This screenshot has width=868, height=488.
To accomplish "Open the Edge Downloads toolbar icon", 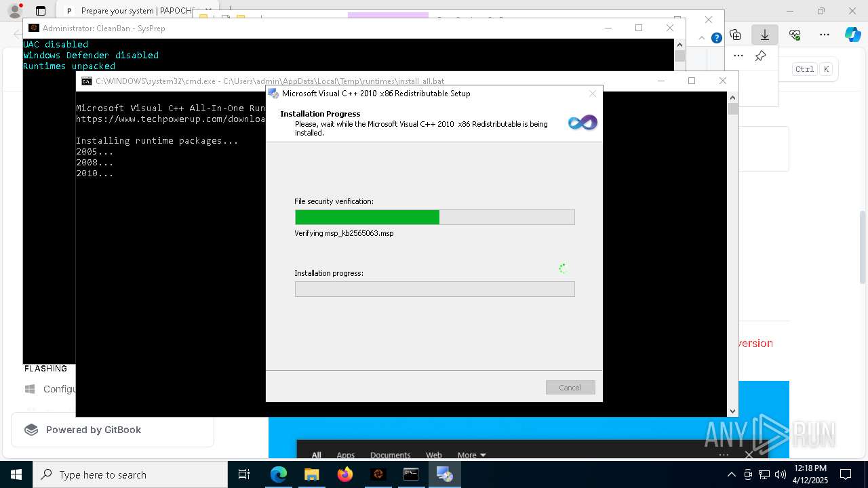I will coord(765,35).
